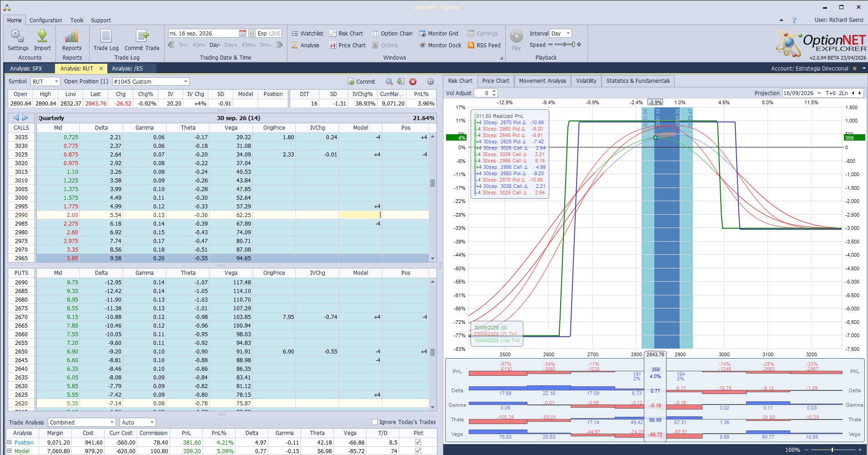Open the Statistics & Fundamentals tab
The height and width of the screenshot is (455, 868).
pos(638,81)
